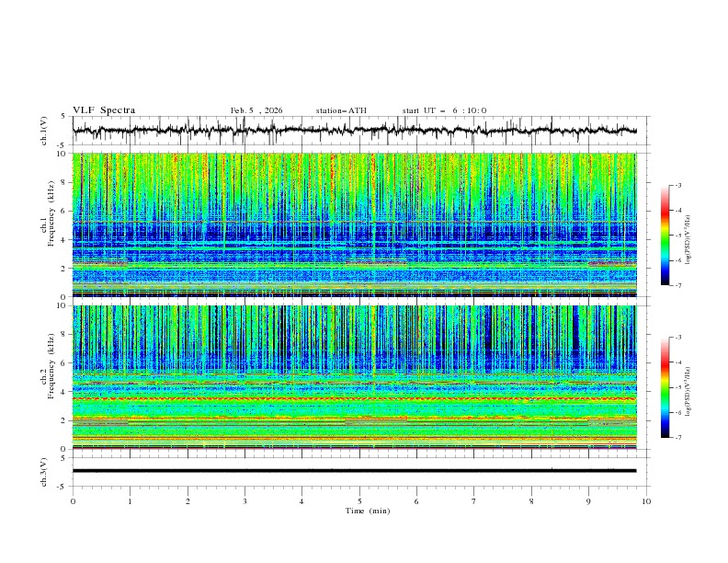Viewport: 728px width, 563px height.
Task: Click the 8 minute tick label on time axis
Action: [531, 501]
